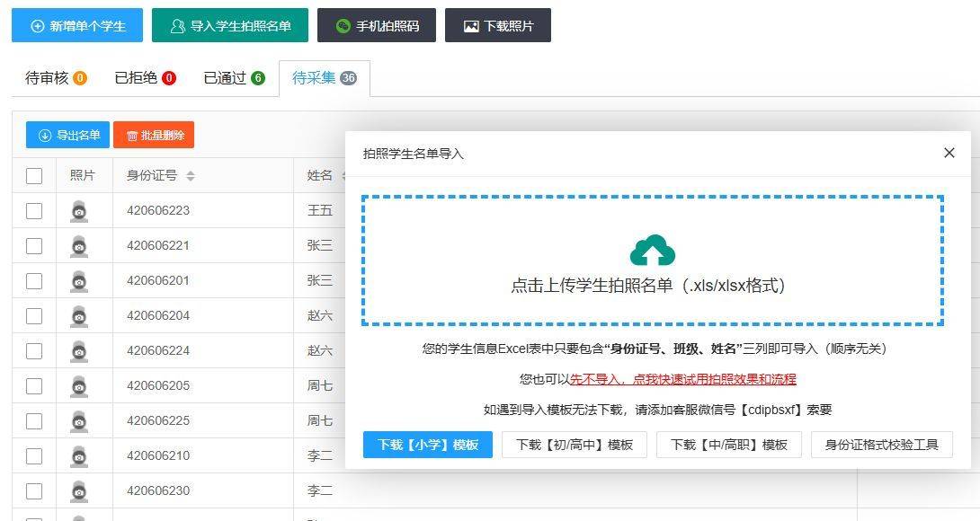Open the 已拒绝 tab

[x=145, y=78]
